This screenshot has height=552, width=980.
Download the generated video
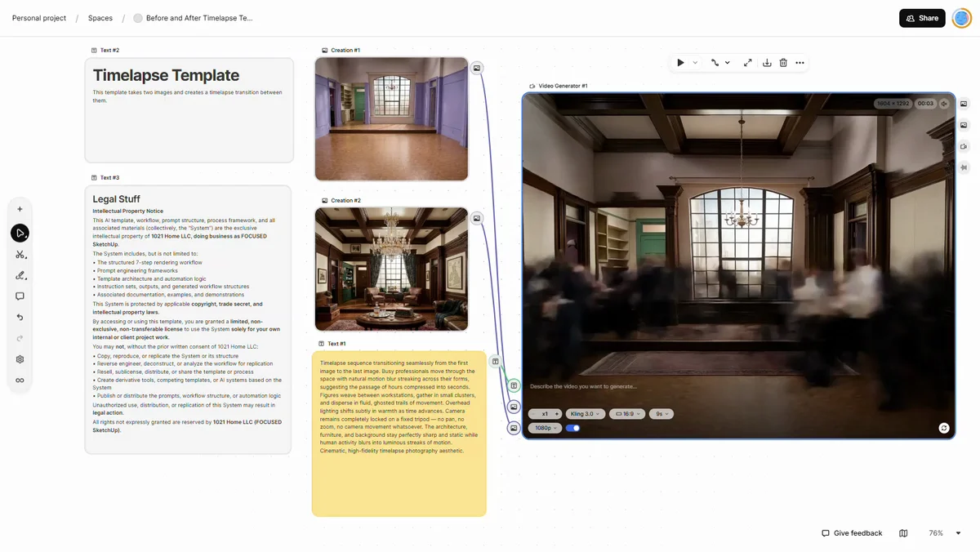(767, 63)
